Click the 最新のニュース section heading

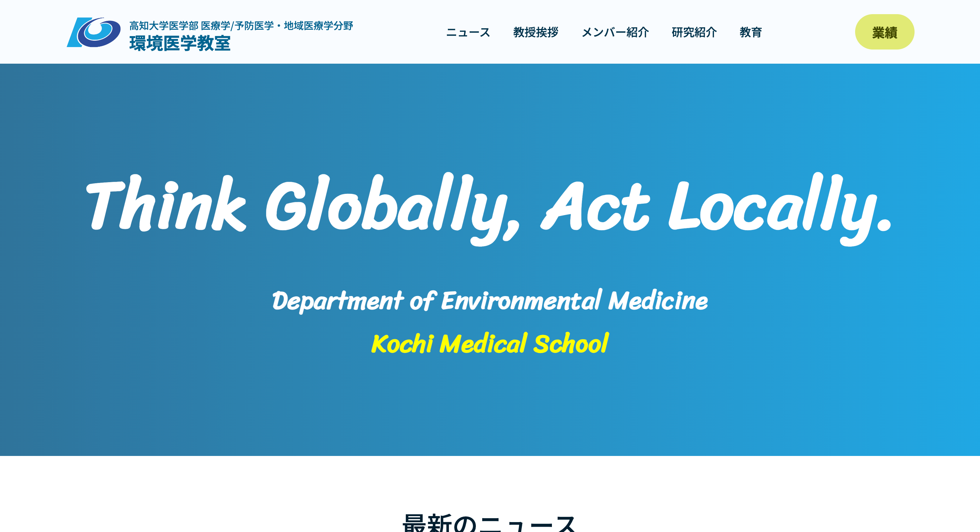click(x=490, y=522)
